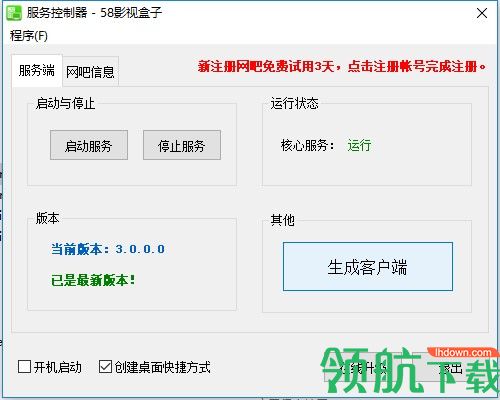Viewport: 500px width, 400px height.
Task: Click the 核心服务: label
Action: (307, 145)
